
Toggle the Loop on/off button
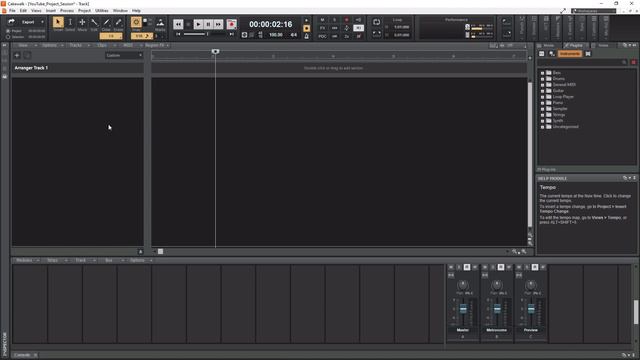[376, 22]
